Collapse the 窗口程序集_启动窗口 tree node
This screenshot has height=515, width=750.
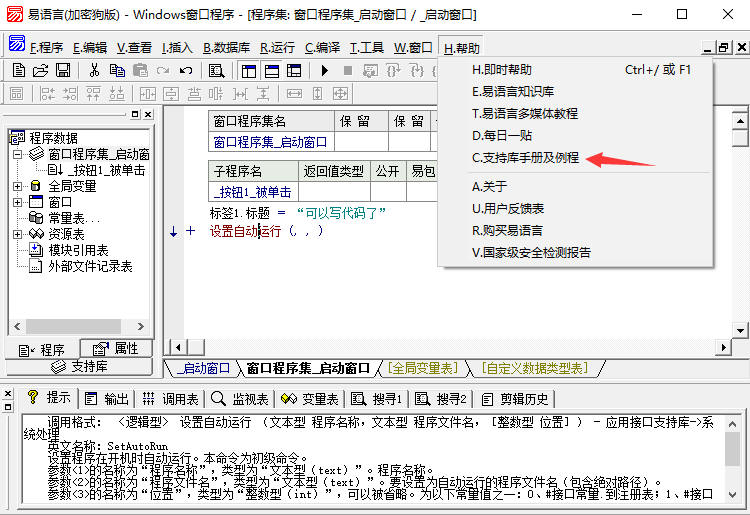pos(17,154)
